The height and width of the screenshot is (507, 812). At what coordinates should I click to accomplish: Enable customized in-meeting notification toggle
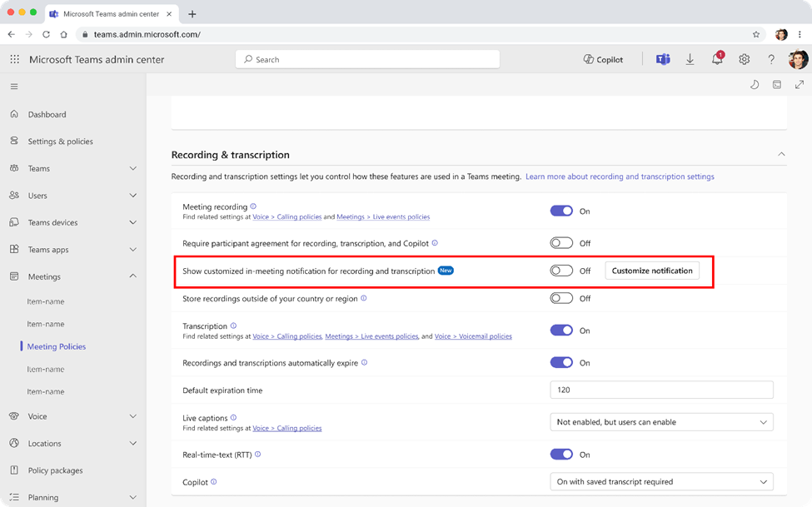pyautogui.click(x=561, y=271)
